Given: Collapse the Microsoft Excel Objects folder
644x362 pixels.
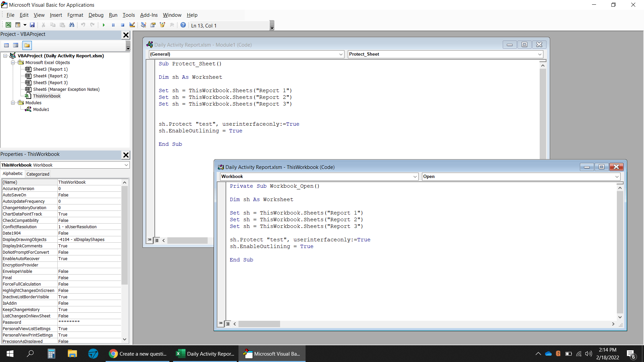Looking at the screenshot, I should pos(13,62).
